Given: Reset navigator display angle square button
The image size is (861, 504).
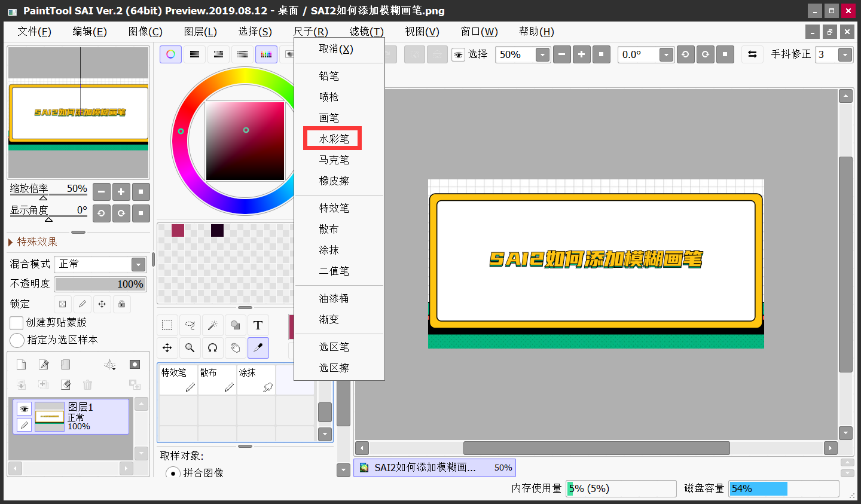Looking at the screenshot, I should 141,213.
